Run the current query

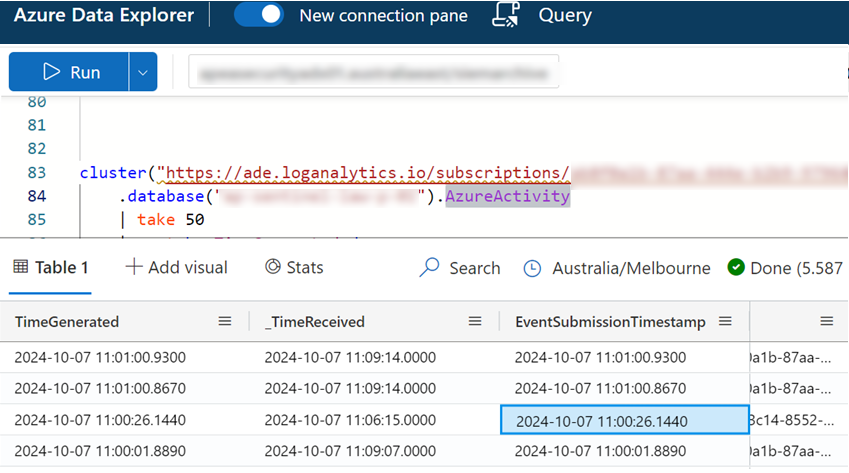point(69,71)
